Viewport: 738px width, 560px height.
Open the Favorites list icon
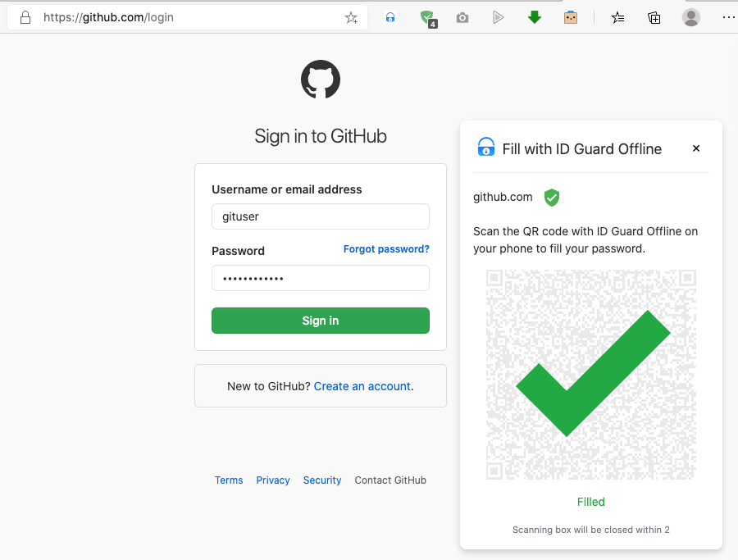click(617, 18)
